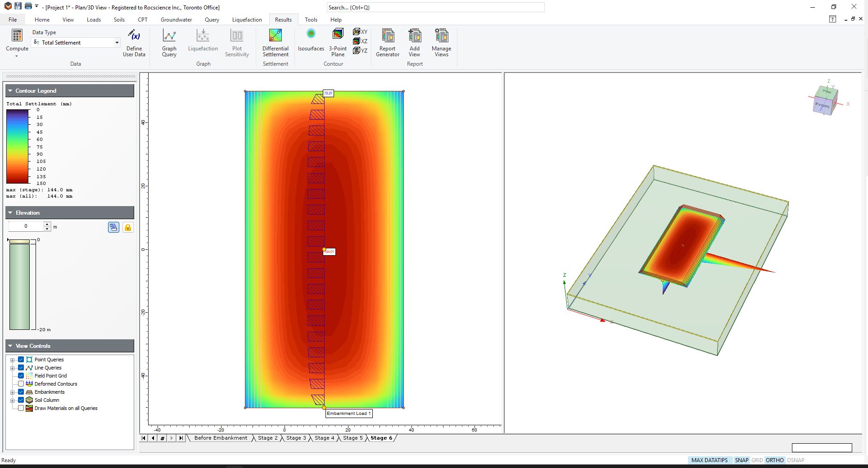868x468 pixels.
Task: Go to last stage arrow
Action: click(181, 438)
